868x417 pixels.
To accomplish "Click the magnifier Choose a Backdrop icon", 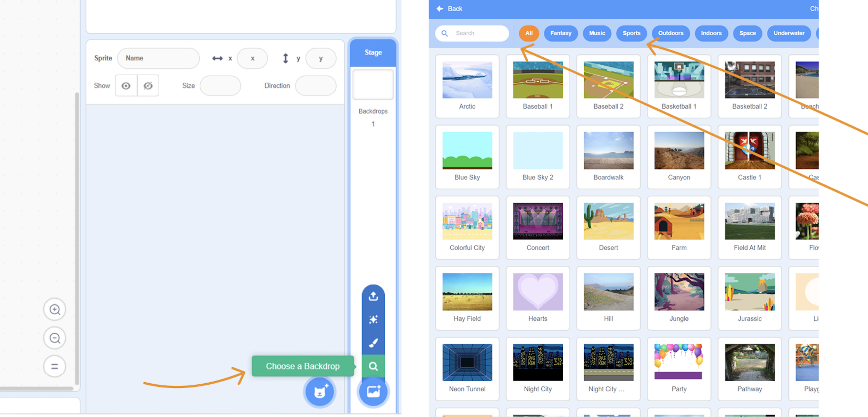I will click(373, 366).
